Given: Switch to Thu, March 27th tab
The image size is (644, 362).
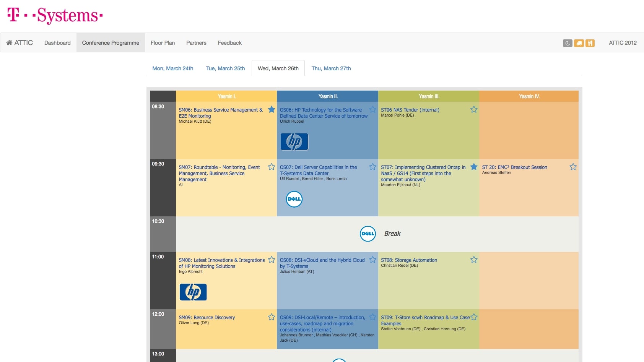Looking at the screenshot, I should click(331, 68).
